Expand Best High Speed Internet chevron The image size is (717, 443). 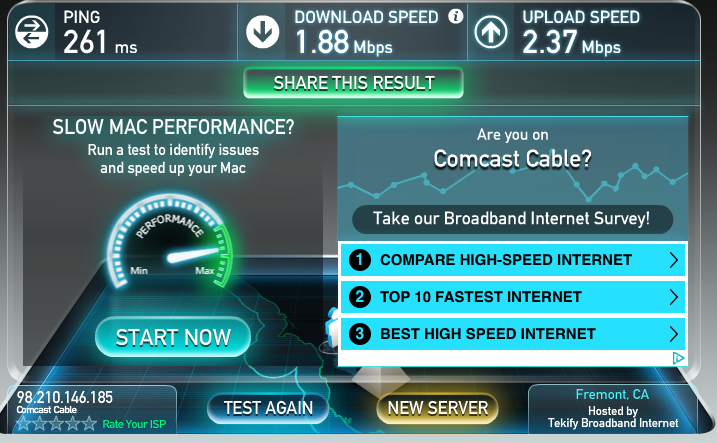[674, 334]
